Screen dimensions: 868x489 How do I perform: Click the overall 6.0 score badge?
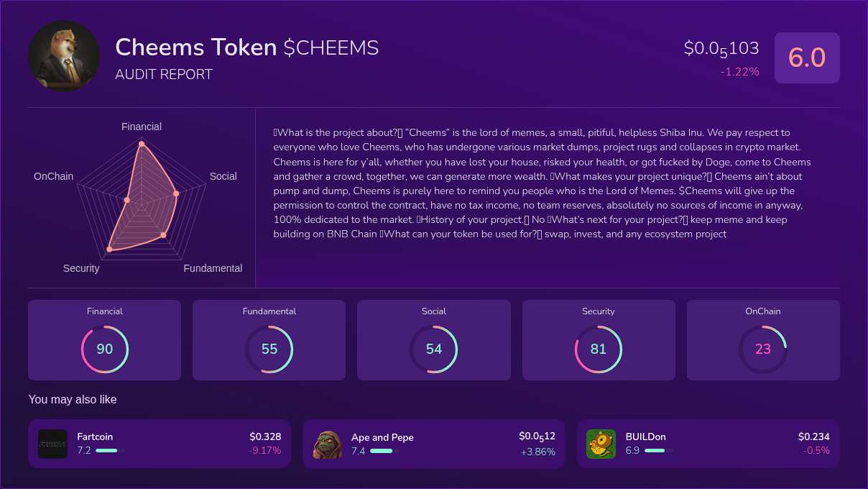pos(807,57)
